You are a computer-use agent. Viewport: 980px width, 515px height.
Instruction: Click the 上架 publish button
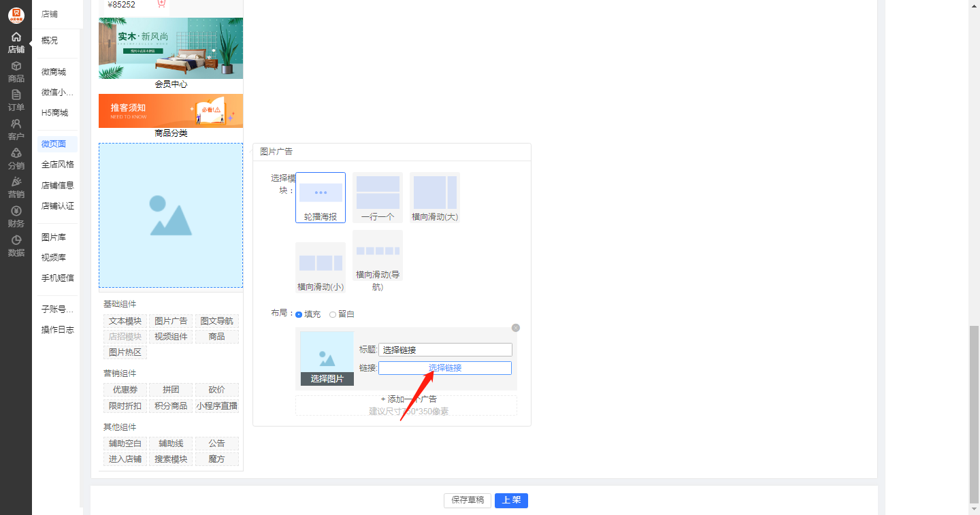tap(511, 501)
